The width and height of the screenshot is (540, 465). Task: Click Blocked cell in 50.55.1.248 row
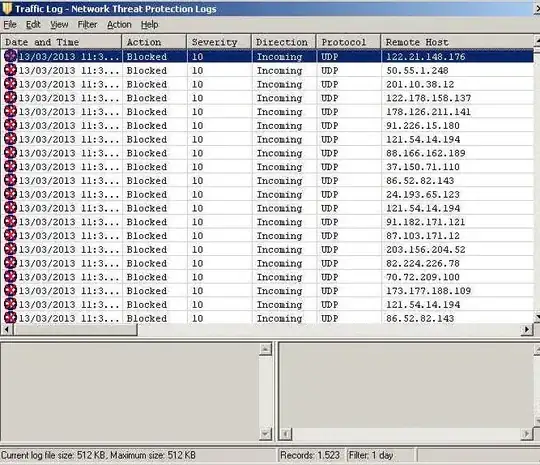147,70
